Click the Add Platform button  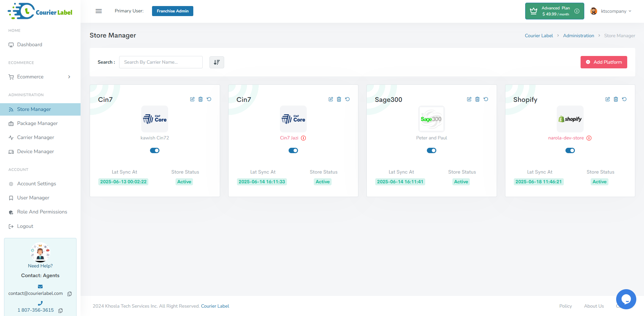pyautogui.click(x=604, y=62)
